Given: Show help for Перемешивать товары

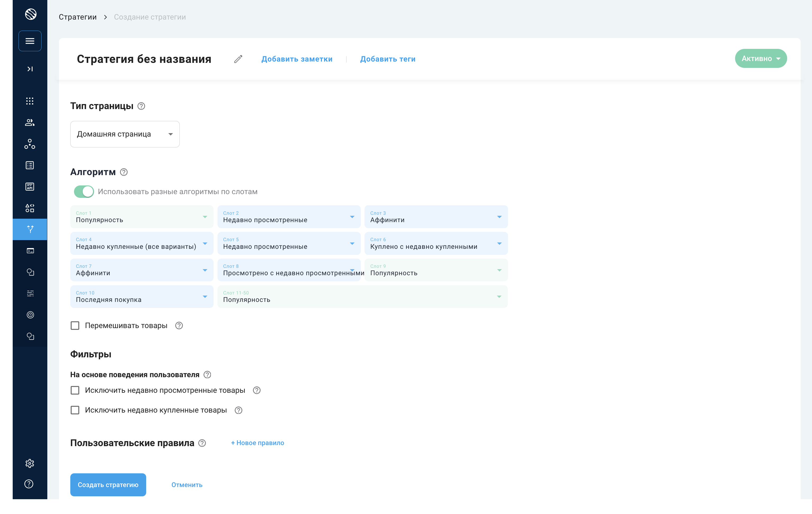Looking at the screenshot, I should [179, 326].
